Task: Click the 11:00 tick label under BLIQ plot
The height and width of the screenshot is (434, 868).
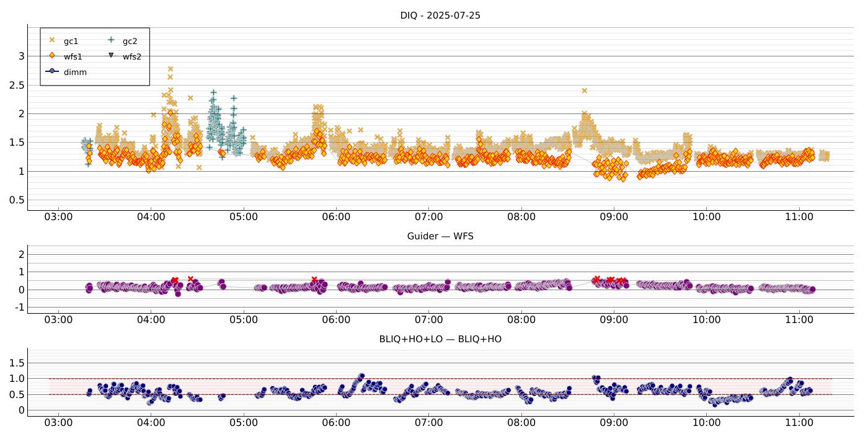Action: [x=799, y=423]
